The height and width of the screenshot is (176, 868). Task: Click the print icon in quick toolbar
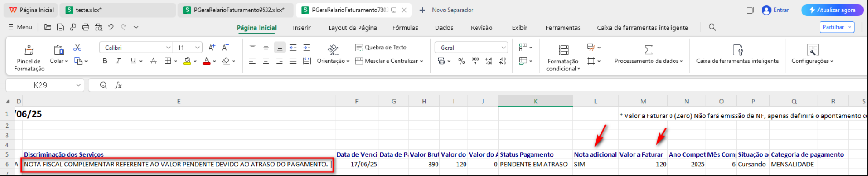click(x=86, y=27)
